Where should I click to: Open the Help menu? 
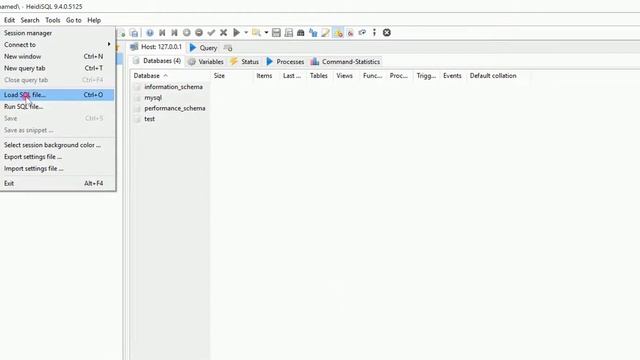point(94,20)
